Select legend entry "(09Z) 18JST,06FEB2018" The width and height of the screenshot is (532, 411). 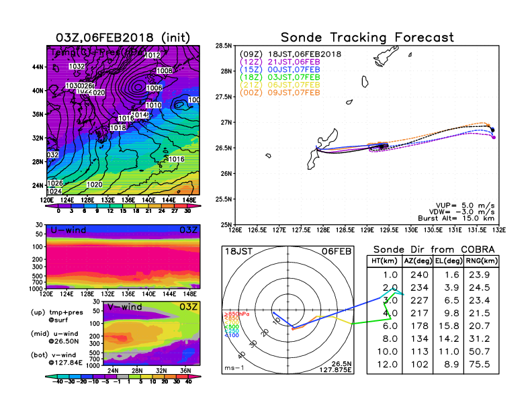[x=290, y=54]
